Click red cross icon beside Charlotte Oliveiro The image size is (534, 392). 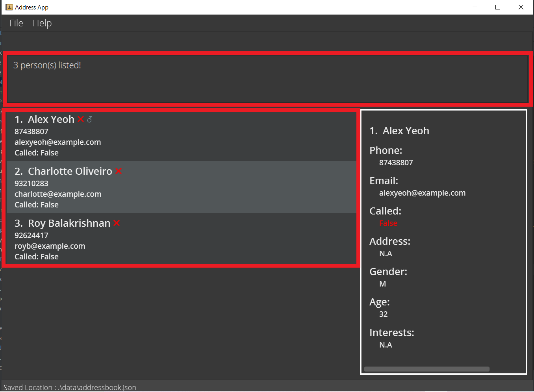click(x=119, y=171)
